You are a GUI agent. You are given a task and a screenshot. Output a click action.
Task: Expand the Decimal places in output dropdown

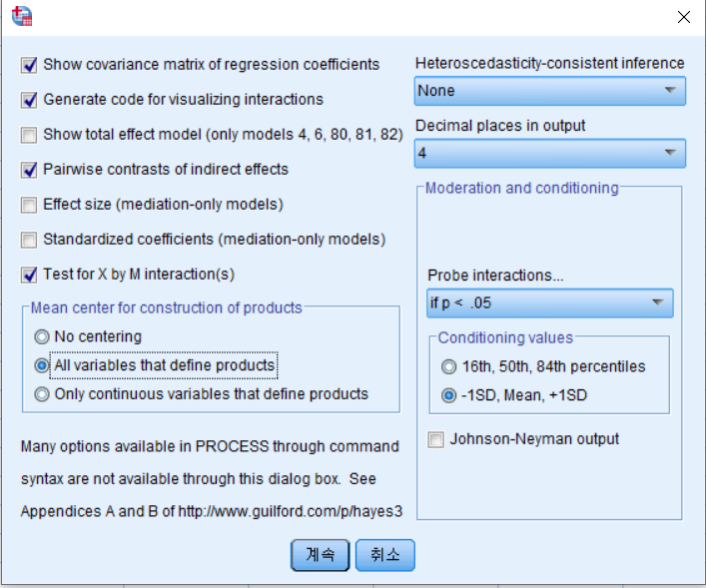[549, 154]
